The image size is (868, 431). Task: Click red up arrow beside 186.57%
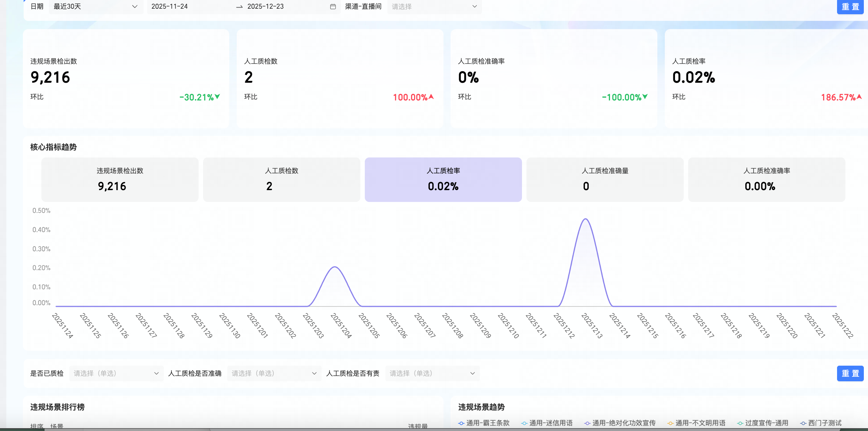click(x=859, y=97)
